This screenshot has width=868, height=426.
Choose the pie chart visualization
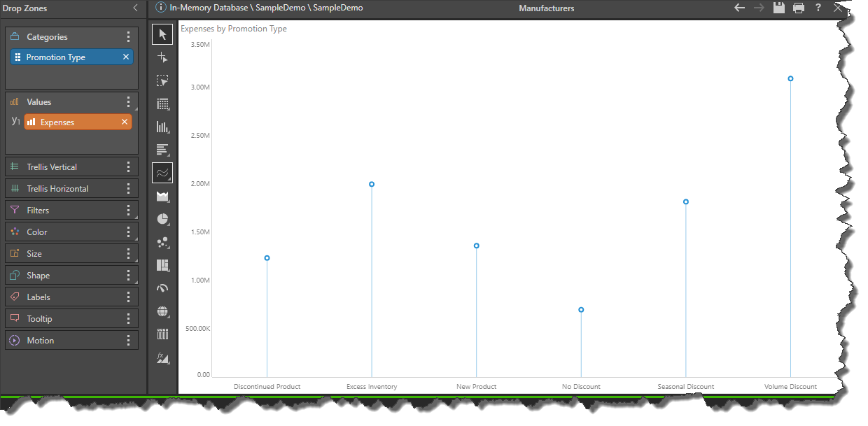point(162,219)
